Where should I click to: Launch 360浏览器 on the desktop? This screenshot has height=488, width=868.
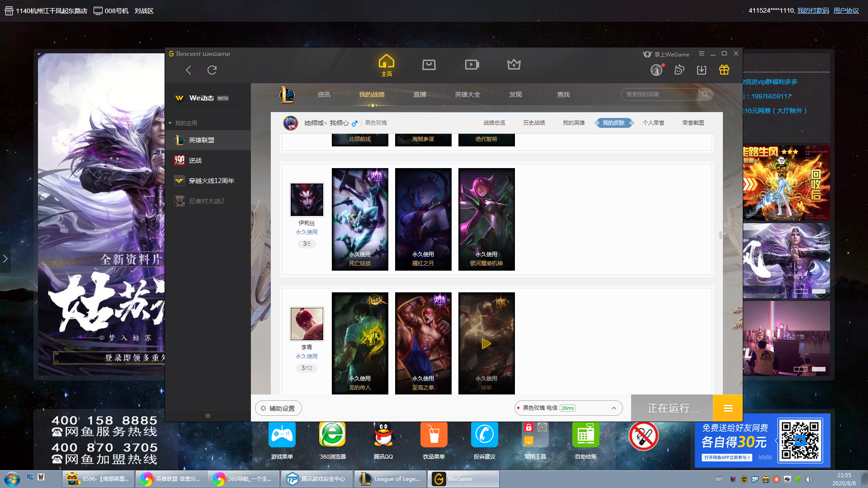333,441
